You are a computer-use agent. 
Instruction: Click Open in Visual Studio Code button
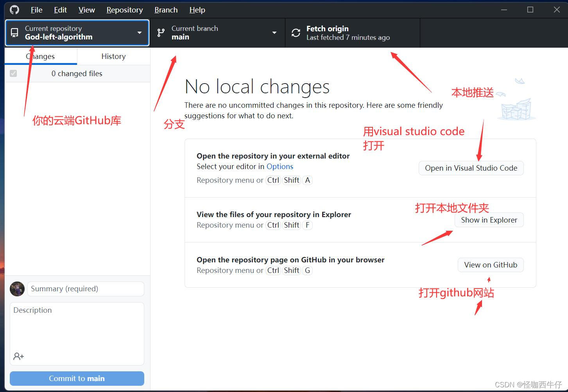point(471,168)
